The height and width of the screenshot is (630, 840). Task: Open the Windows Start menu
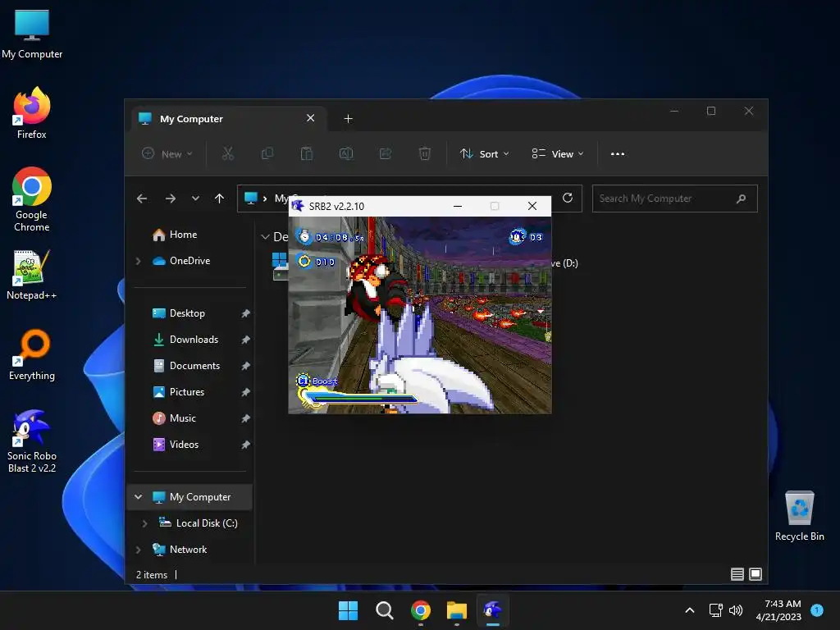point(348,610)
